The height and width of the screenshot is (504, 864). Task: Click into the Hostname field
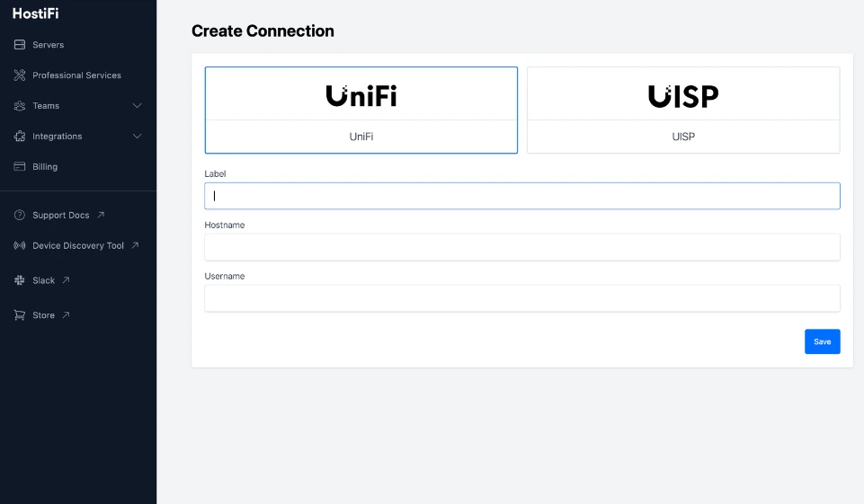521,247
